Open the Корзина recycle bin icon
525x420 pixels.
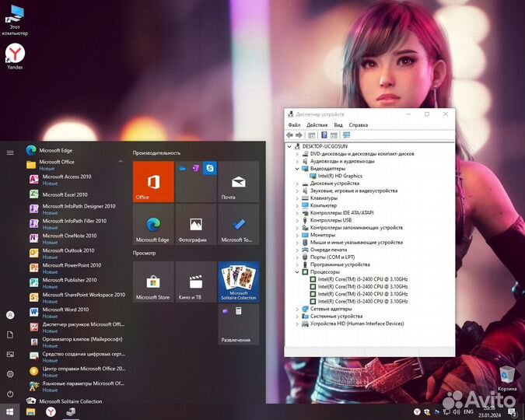tap(507, 379)
